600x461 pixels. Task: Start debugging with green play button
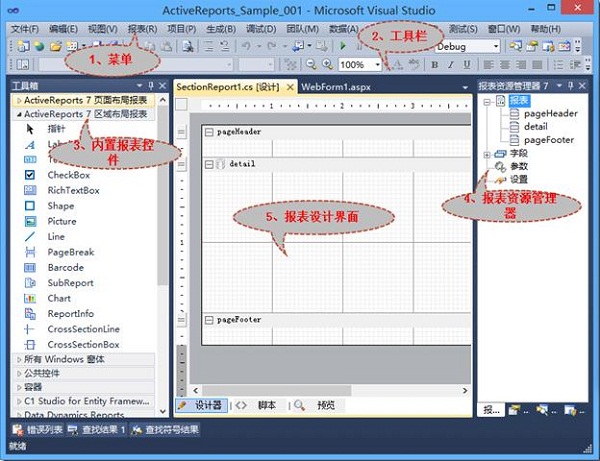(x=343, y=46)
